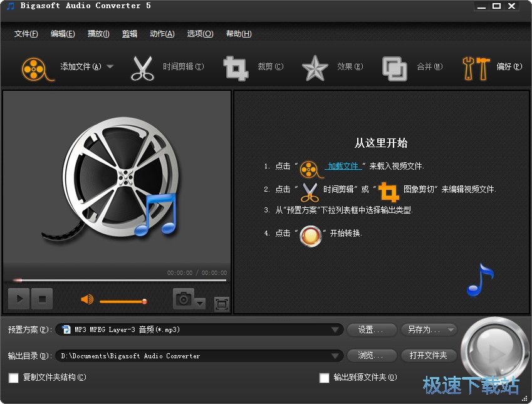This screenshot has width=532, height=404.
Task: Open the 效果 effects star icon
Action: pos(315,68)
